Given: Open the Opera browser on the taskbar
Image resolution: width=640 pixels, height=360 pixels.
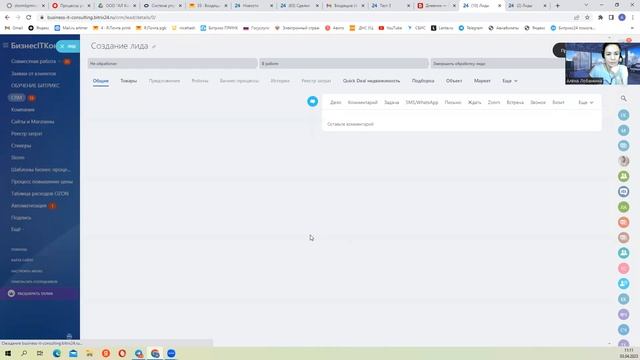Looking at the screenshot, I should (x=122, y=353).
